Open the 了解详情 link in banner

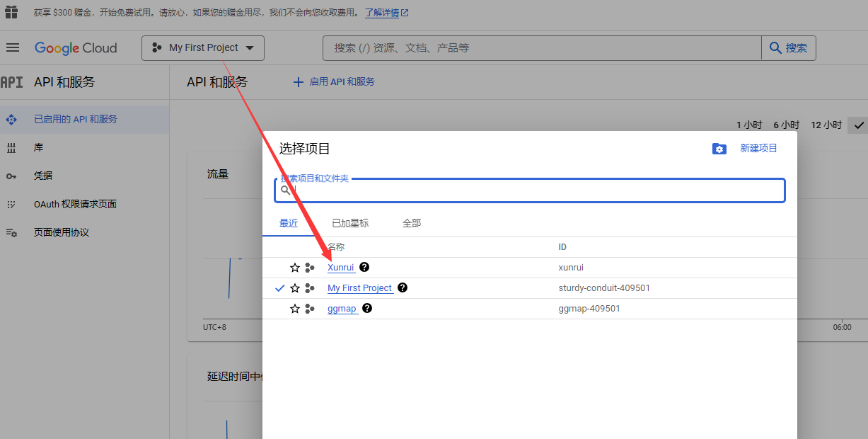pyautogui.click(x=386, y=13)
